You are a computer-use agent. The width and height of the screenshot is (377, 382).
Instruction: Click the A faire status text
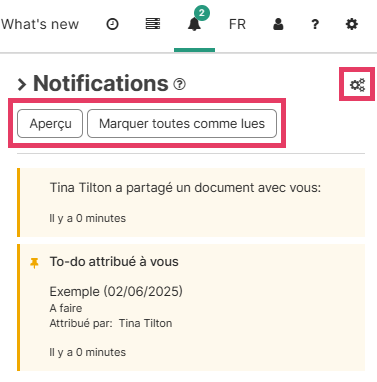66,308
